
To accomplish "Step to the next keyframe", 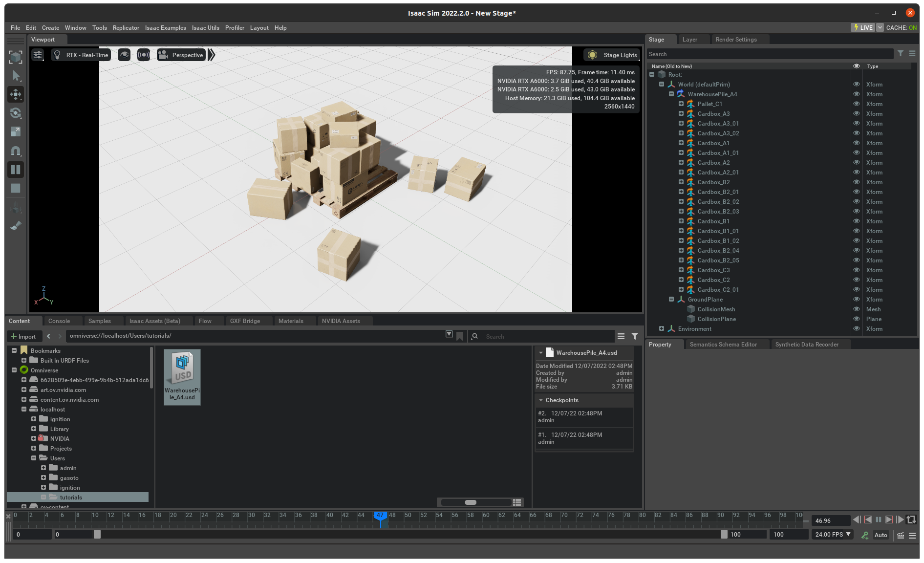I will click(889, 520).
